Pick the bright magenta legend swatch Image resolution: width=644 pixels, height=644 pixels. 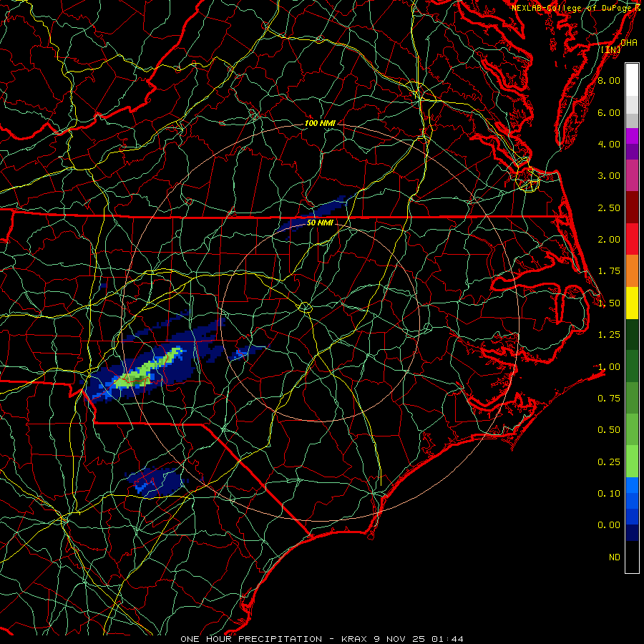[632, 136]
